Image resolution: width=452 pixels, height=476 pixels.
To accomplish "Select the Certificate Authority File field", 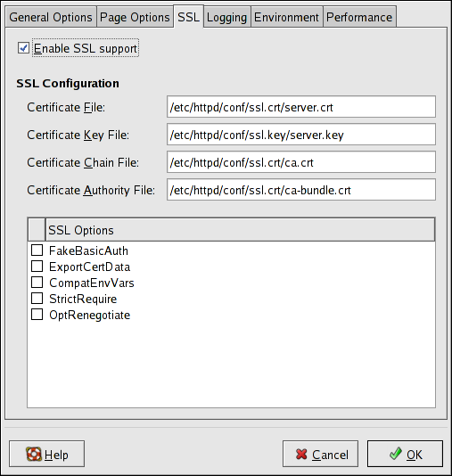I will point(301,190).
